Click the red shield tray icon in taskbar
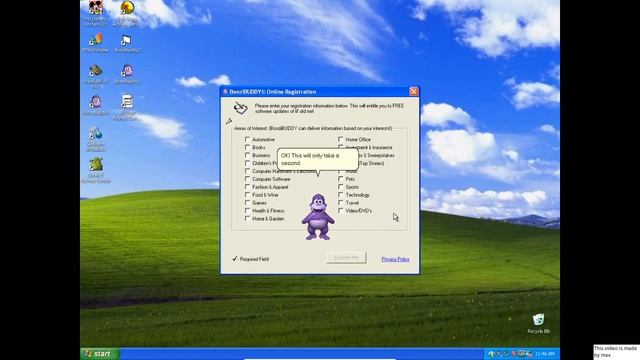Viewport: 640px width, 360px height. point(513,353)
